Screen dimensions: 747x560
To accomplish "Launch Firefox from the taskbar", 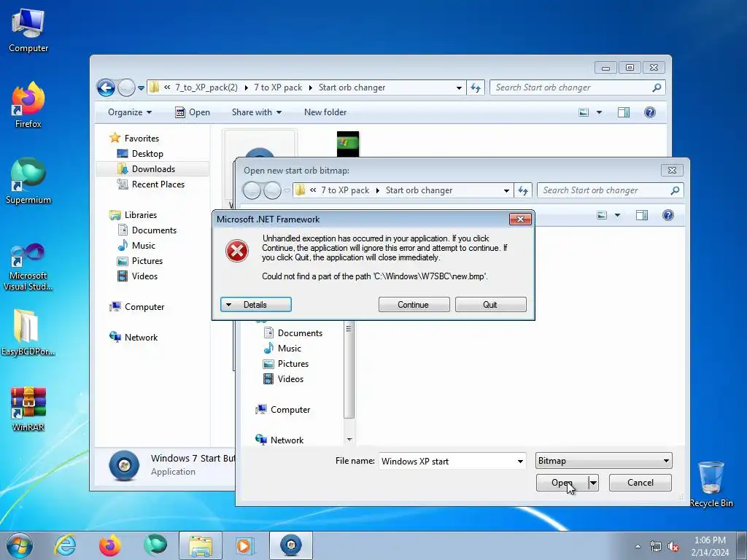I will pyautogui.click(x=109, y=545).
